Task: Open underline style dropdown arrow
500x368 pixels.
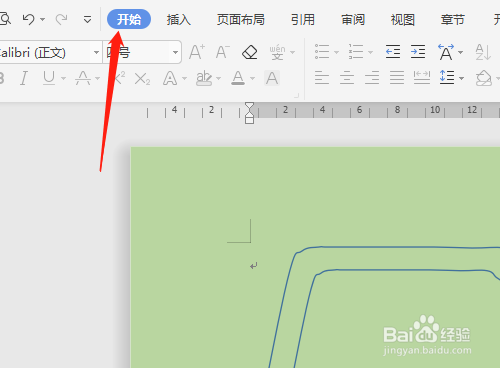Action: click(63, 79)
